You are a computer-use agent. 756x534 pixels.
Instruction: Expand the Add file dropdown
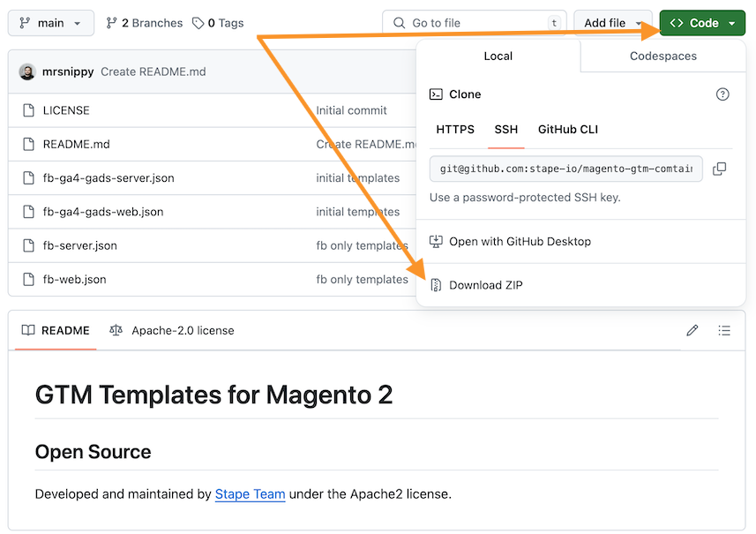point(612,23)
